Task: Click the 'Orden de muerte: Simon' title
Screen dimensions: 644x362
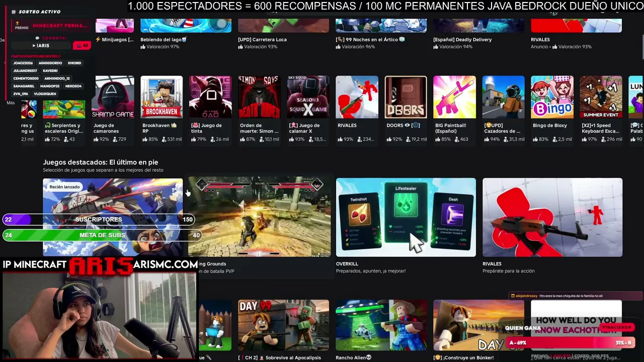Action: click(x=259, y=128)
